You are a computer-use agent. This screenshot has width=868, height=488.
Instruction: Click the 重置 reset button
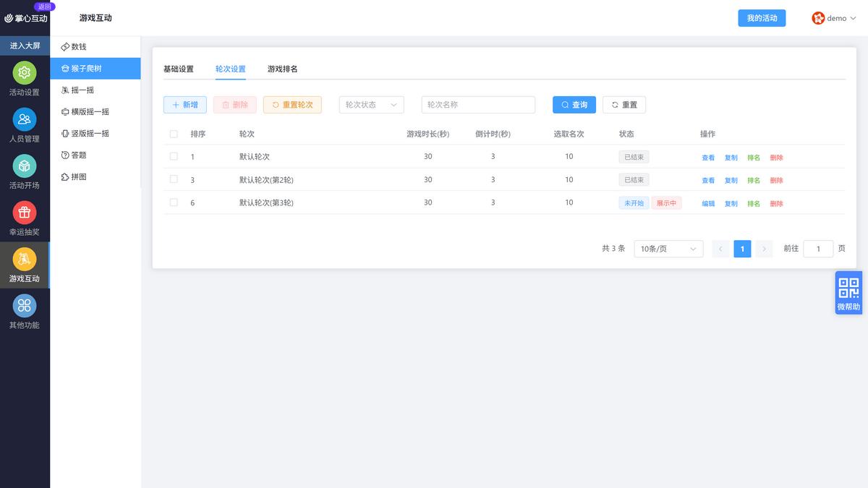point(624,105)
